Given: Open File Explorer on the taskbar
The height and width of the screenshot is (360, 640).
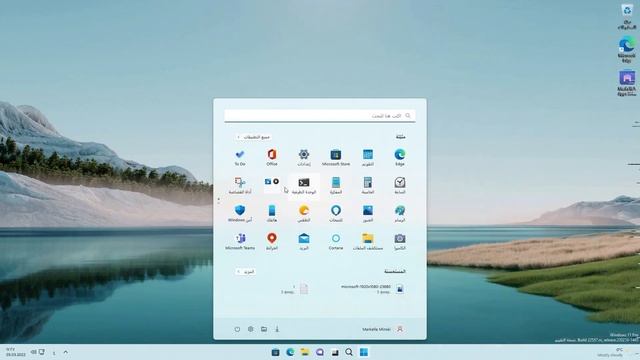Looking at the screenshot, I should 305,352.
